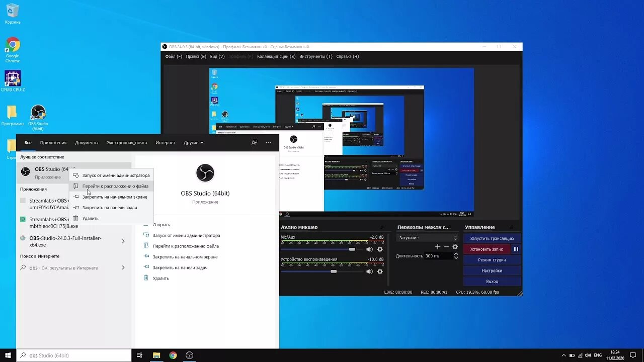The image size is (644, 362).
Task: Open Chrome from the taskbar
Action: coord(173,355)
